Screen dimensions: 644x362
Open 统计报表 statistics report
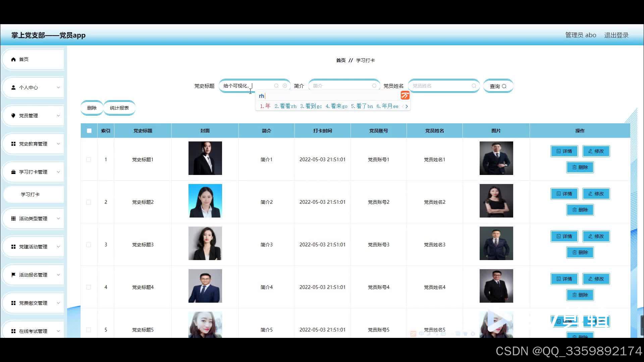(x=119, y=108)
